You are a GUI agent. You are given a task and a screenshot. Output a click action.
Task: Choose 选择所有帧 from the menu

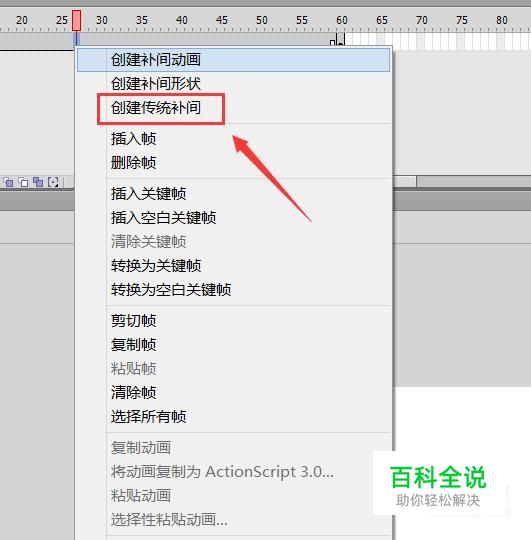(x=233, y=416)
